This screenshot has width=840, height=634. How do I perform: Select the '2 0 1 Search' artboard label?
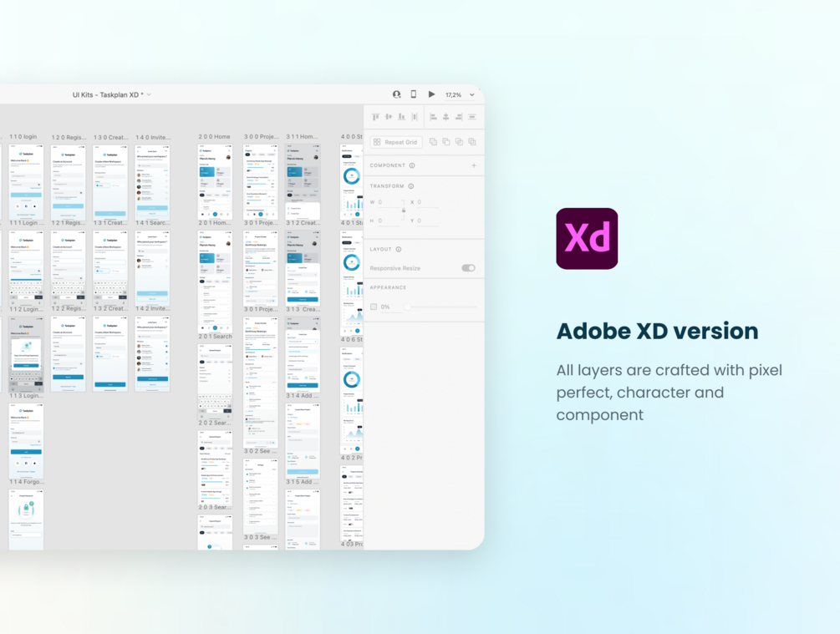tap(216, 337)
